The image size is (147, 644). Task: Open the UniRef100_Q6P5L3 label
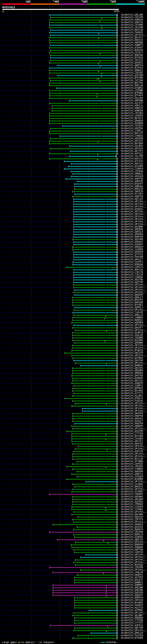[132, 307]
